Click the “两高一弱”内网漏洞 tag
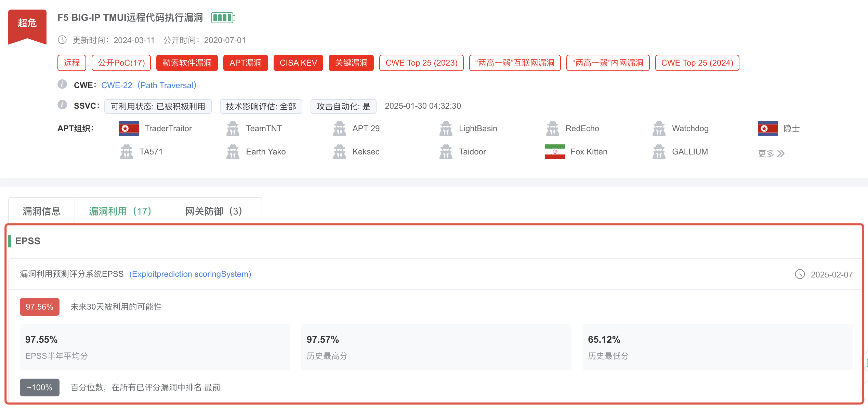This screenshot has height=408, width=868. 608,63
